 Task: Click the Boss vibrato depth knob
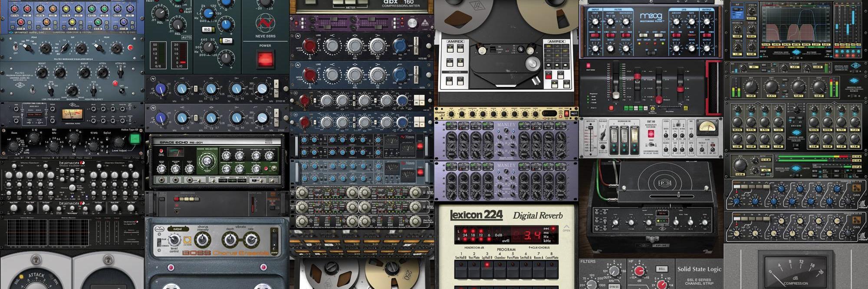230,240
